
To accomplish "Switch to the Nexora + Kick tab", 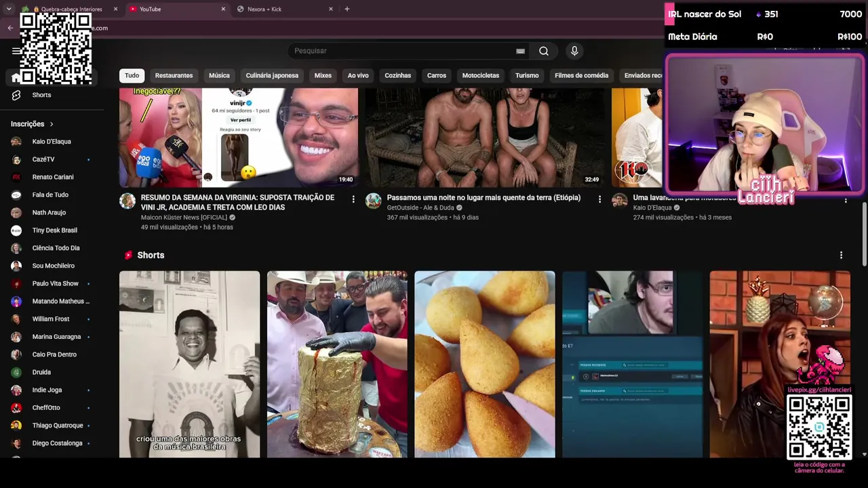I will (285, 9).
